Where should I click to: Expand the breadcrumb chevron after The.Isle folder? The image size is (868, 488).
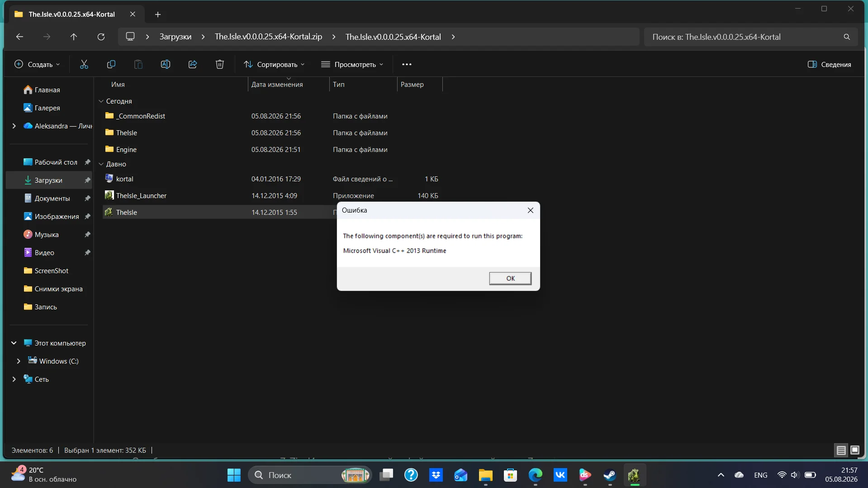click(453, 37)
